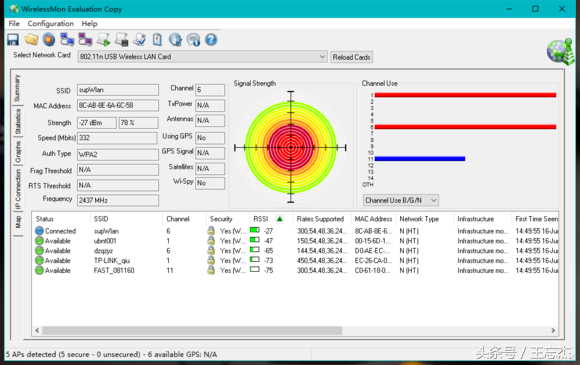Select the ubnt001 SSID row text

[105, 241]
